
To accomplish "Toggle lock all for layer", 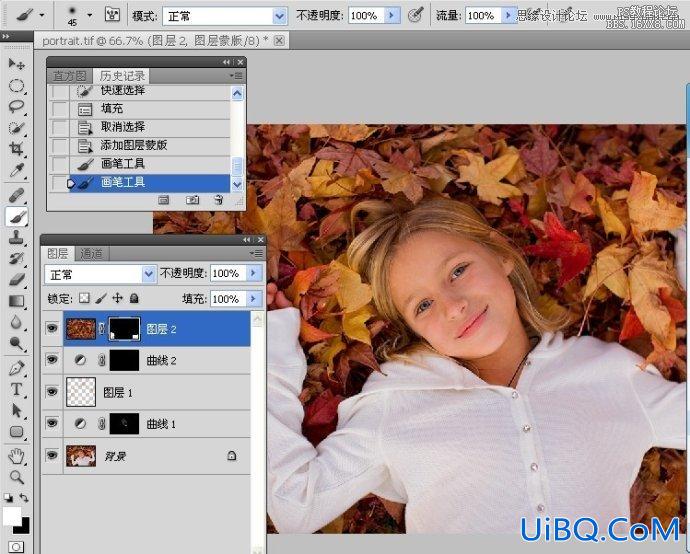I will (134, 298).
